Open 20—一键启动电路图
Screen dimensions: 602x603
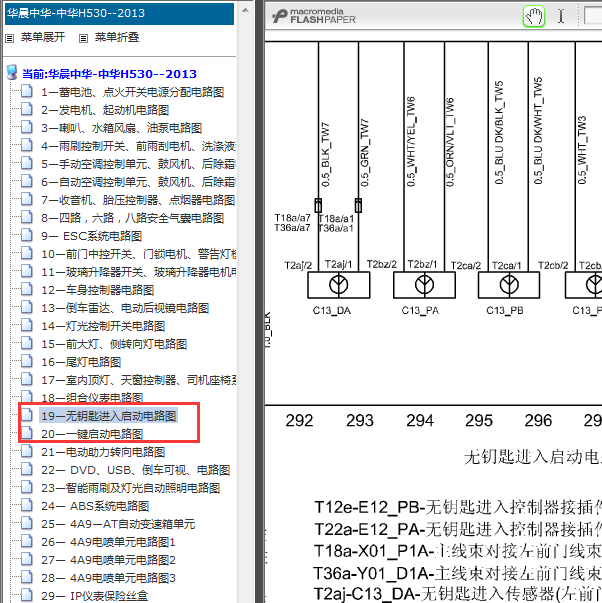coord(92,434)
